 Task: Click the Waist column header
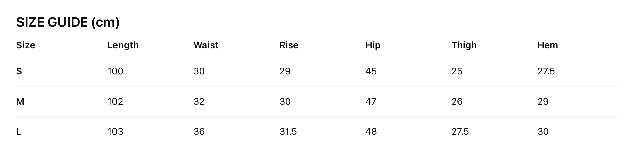[206, 45]
